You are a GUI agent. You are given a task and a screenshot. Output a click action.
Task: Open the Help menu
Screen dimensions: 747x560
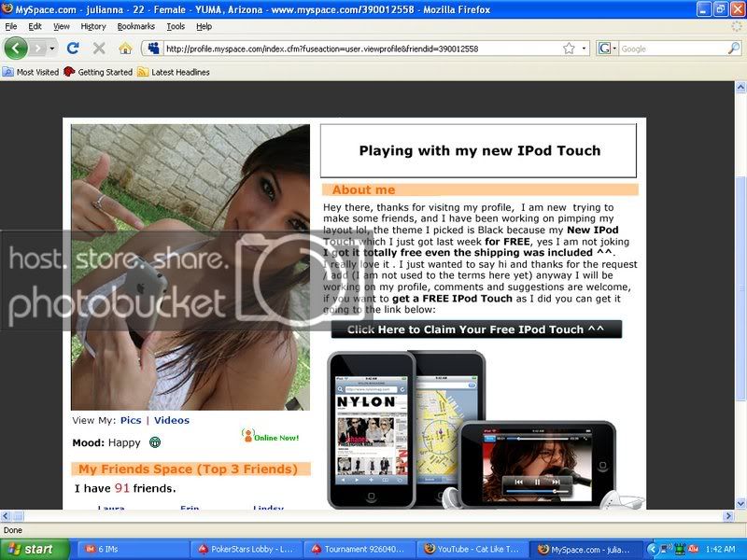point(204,26)
